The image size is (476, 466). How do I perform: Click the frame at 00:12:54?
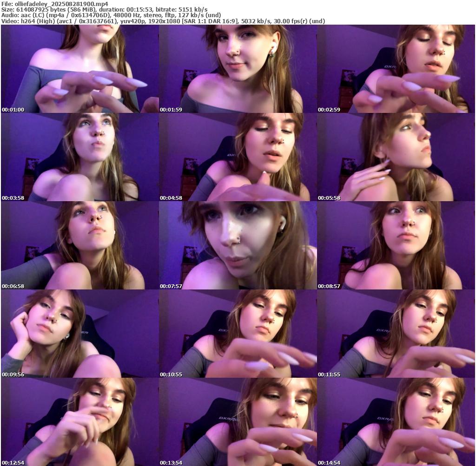tap(80, 422)
